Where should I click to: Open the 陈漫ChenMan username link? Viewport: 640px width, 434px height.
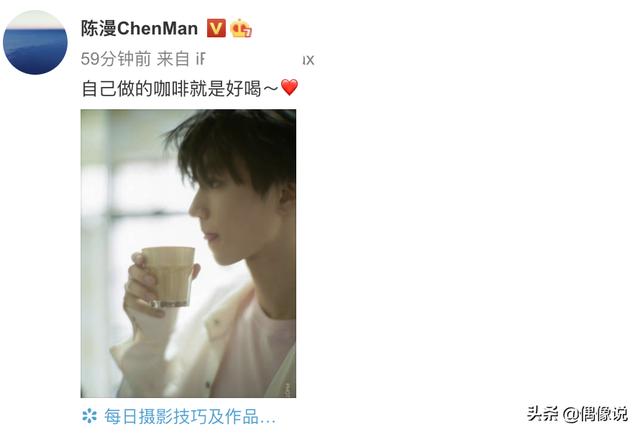[x=139, y=29]
